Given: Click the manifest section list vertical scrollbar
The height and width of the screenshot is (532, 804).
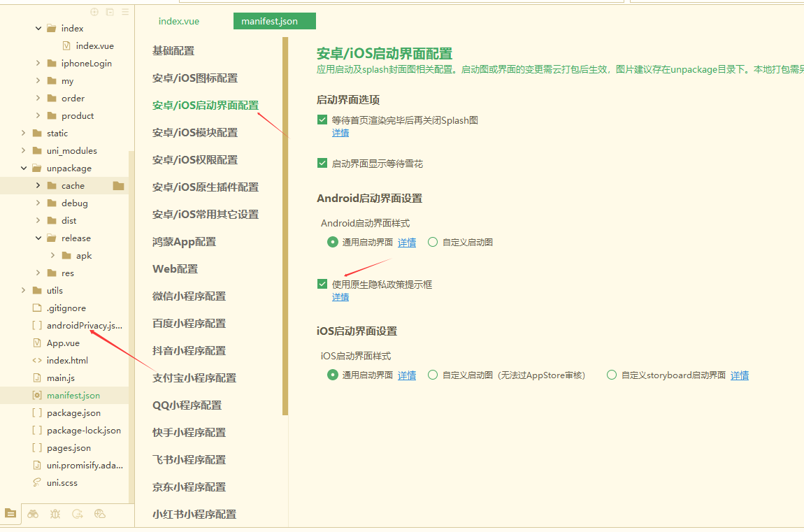Looking at the screenshot, I should click(x=285, y=226).
